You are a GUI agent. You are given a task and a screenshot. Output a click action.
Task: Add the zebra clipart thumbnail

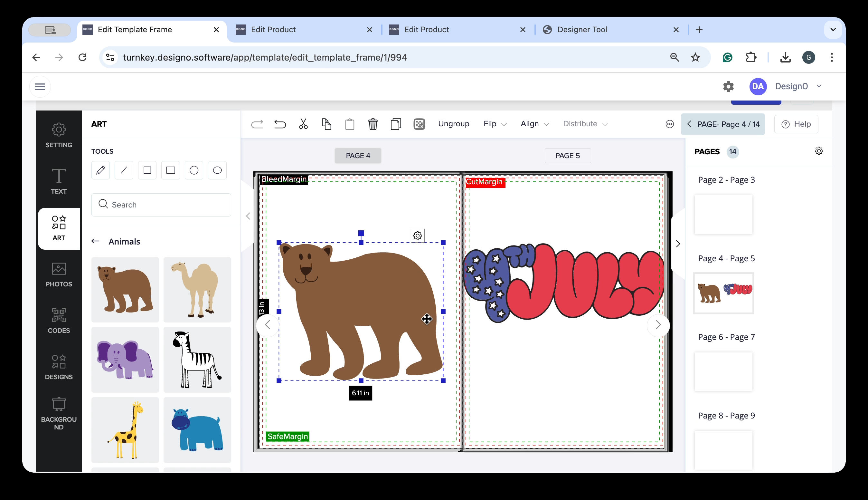[x=197, y=360]
